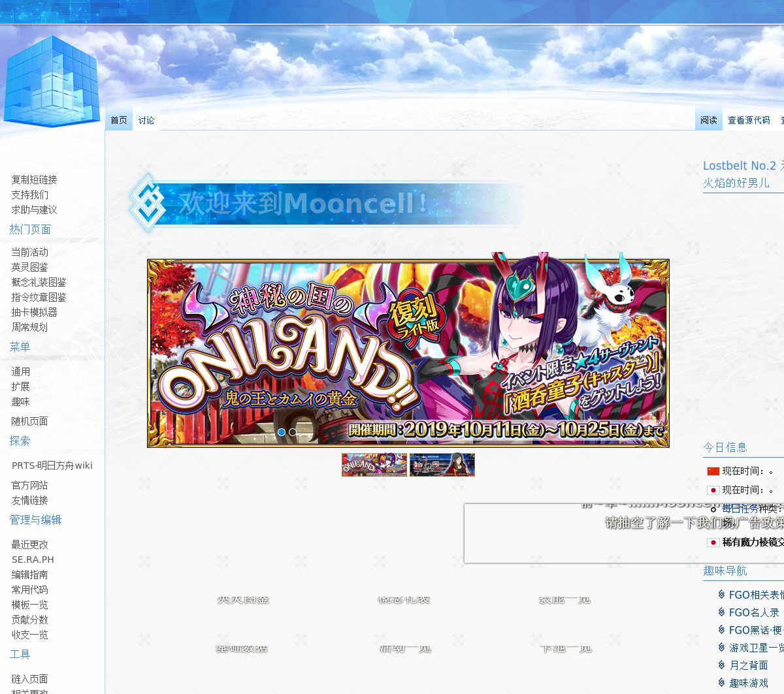Open the SE.RA.PH sidebar link
This screenshot has height=694, width=784.
pos(33,560)
